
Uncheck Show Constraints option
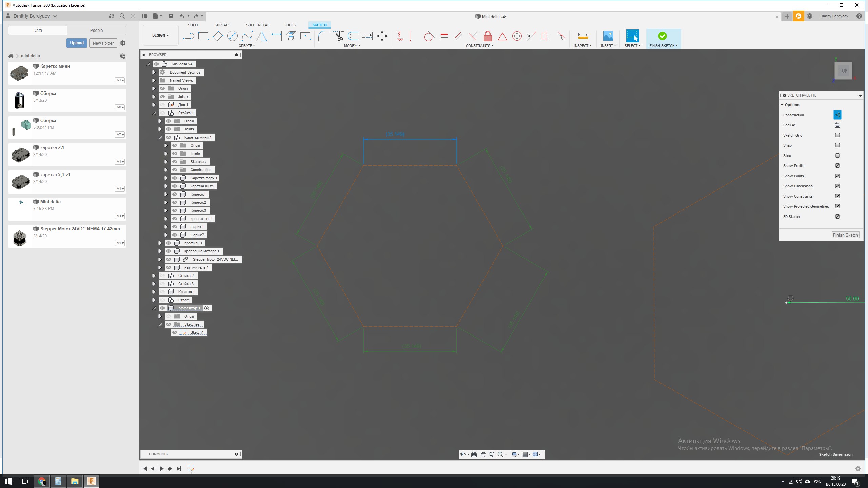pyautogui.click(x=837, y=196)
